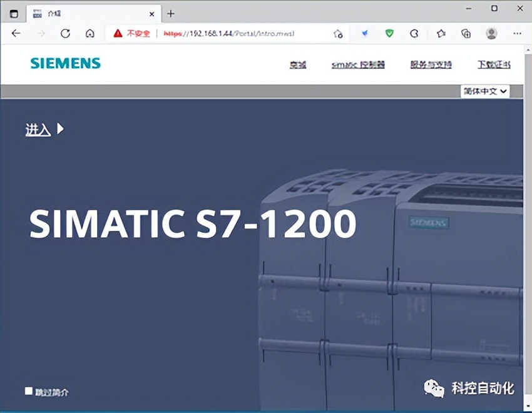Image resolution: width=532 pixels, height=413 pixels.
Task: Click the Back navigation arrow
Action: pos(16,33)
